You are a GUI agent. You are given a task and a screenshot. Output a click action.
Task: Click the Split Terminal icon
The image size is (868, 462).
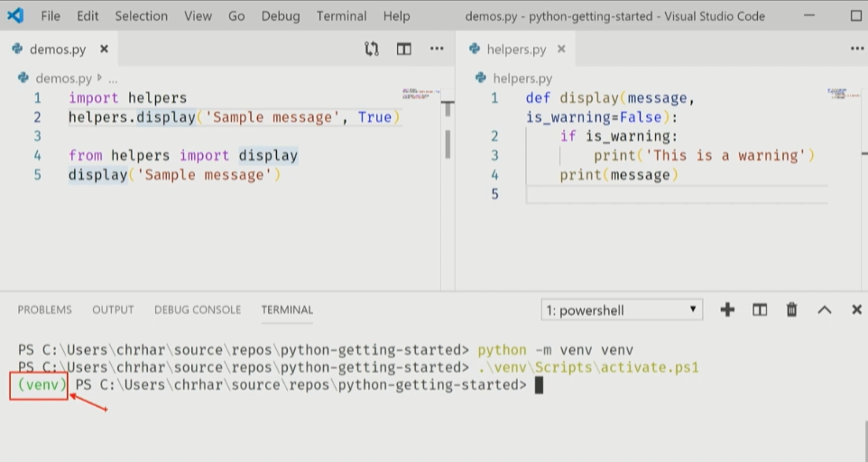tap(760, 310)
